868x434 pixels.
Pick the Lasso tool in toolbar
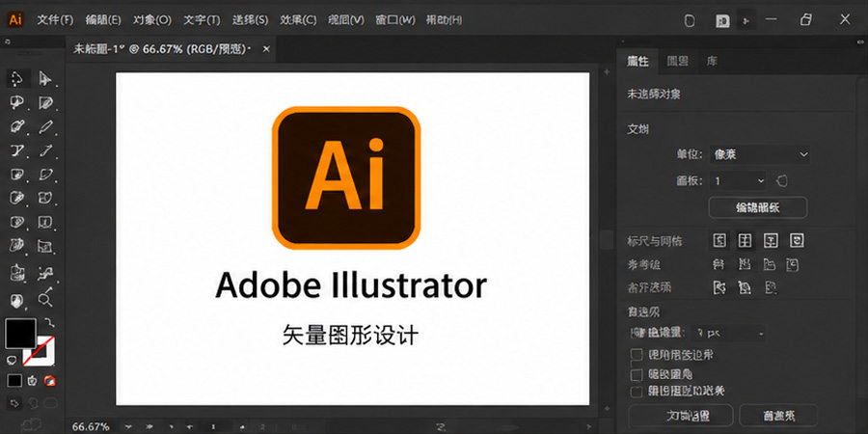pos(44,103)
